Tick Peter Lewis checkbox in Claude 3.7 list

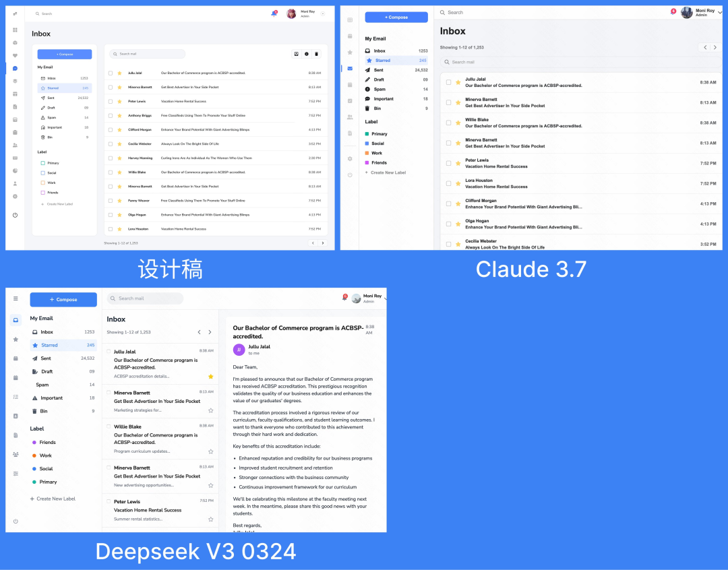tap(448, 164)
